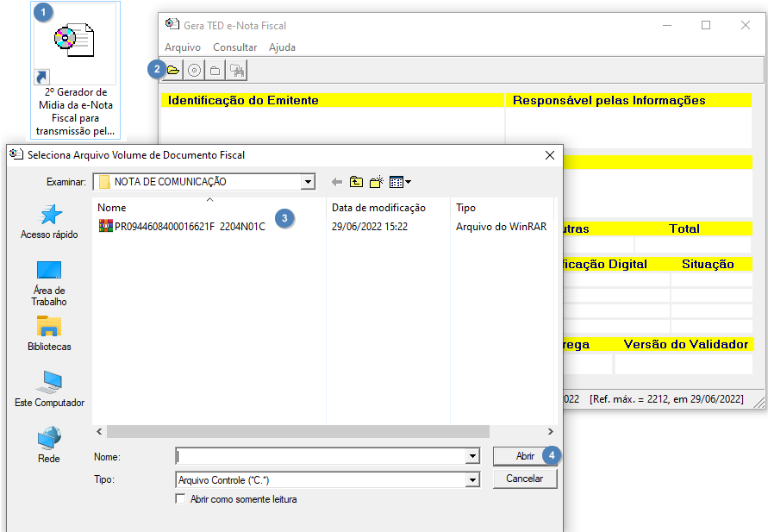The width and height of the screenshot is (768, 532).
Task: Close the Seleciona Arquivo dialog
Action: 550,155
